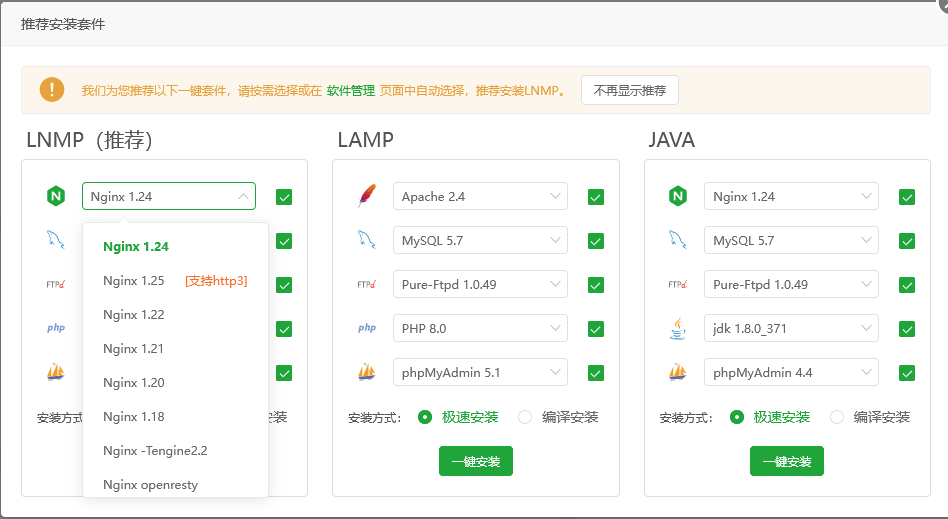Click the orange warning exclamation icon

point(52,90)
